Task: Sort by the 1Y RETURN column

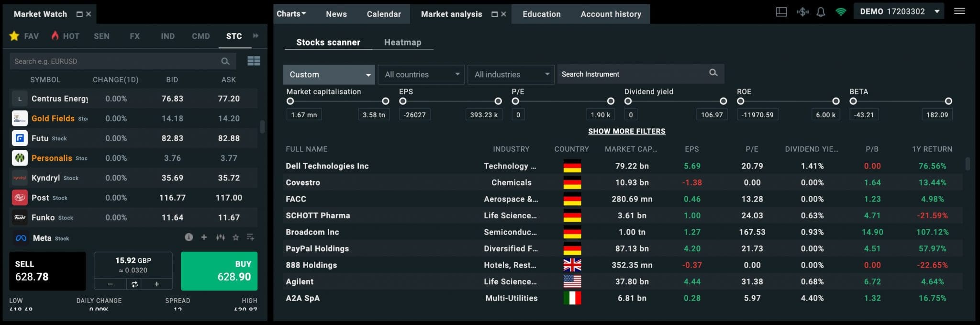Action: (932, 149)
